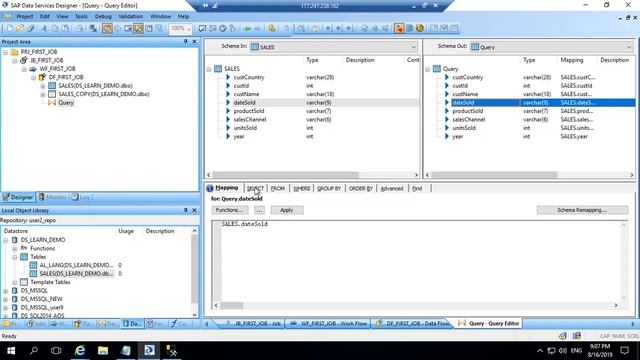Expand the Template Tables node
This screenshot has width=640, height=360.
point(15,282)
